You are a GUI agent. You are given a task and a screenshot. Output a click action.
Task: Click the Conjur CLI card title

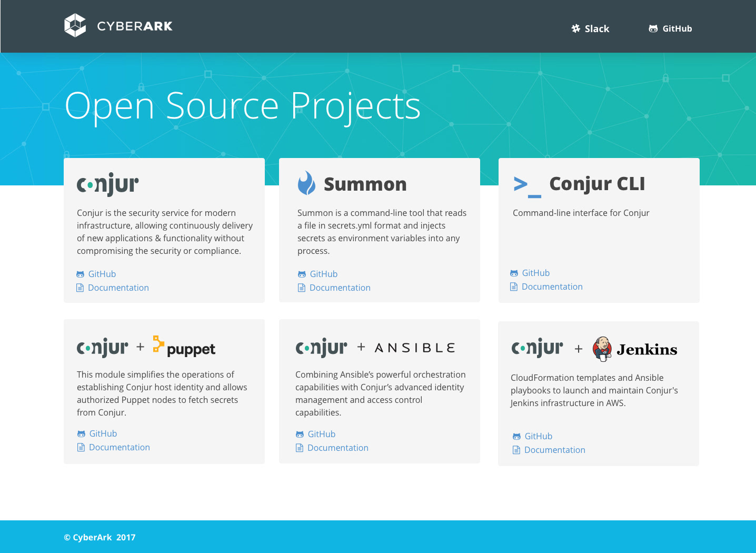pos(597,184)
